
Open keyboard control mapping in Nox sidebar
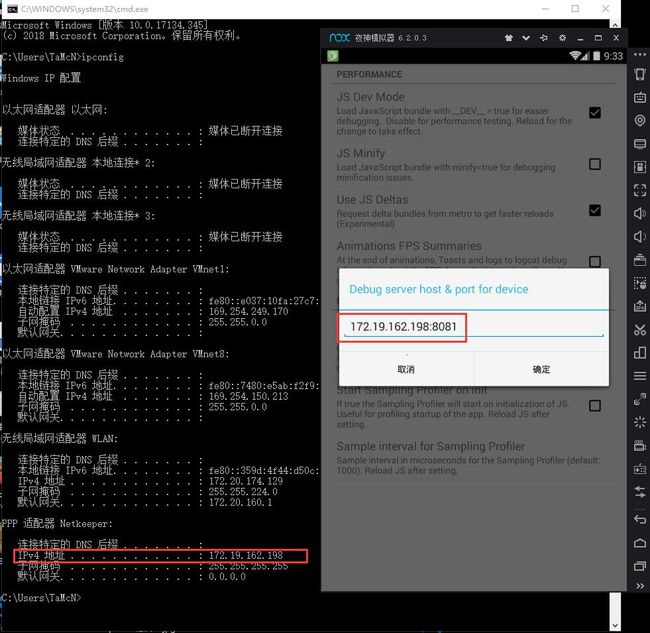pos(640,98)
